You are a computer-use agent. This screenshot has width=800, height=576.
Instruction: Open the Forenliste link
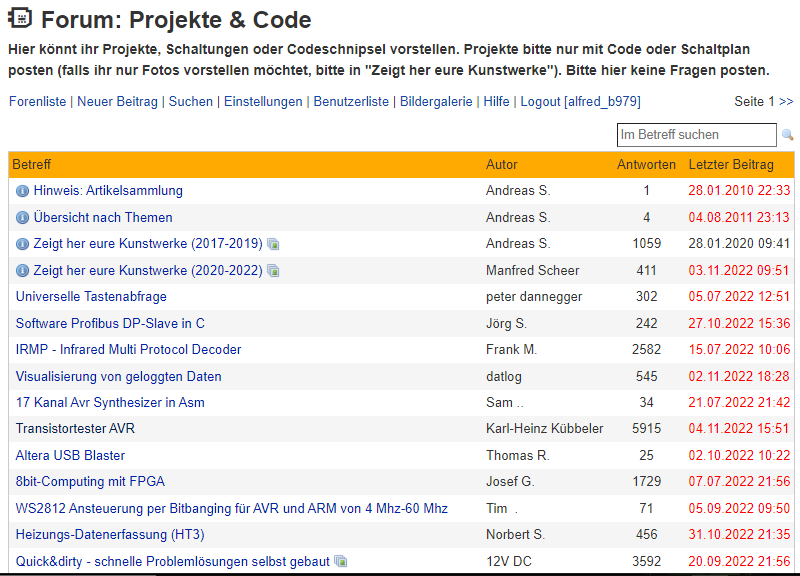click(38, 102)
